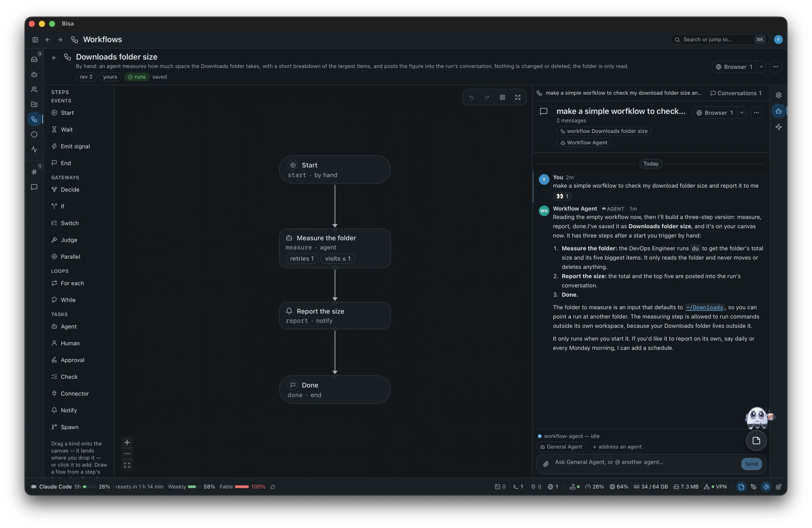
Task: Open the workflow more options menu
Action: [x=775, y=67]
